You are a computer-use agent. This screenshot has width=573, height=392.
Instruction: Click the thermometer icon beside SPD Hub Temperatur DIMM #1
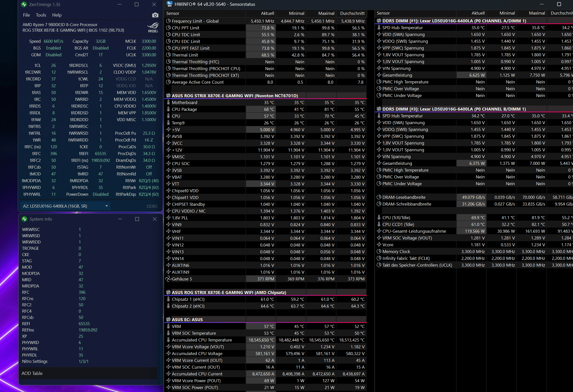tap(379, 27)
